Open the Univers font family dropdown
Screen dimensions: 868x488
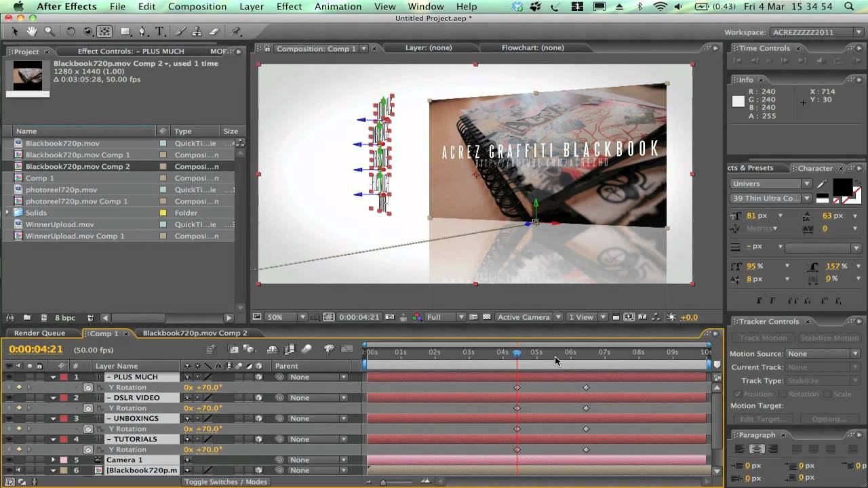771,183
